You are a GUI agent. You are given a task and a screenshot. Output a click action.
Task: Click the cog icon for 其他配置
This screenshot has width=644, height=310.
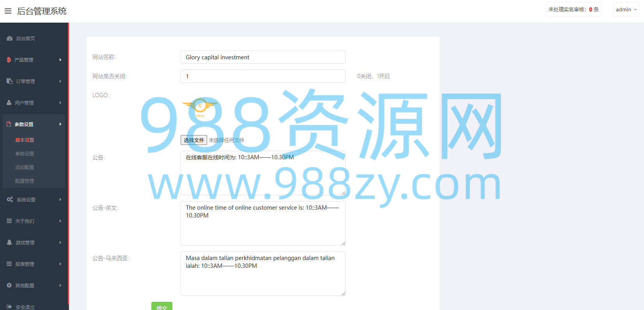[9, 285]
